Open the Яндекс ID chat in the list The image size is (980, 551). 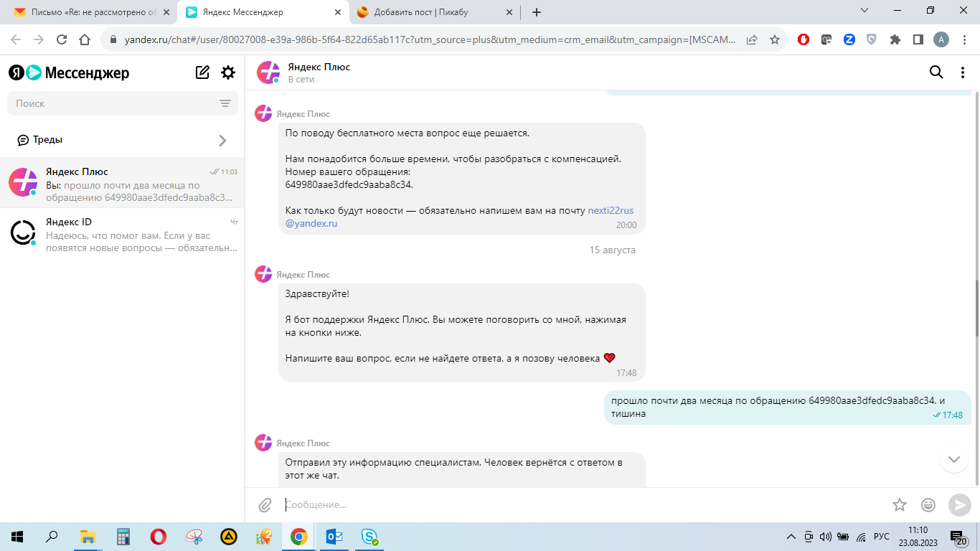pos(122,233)
